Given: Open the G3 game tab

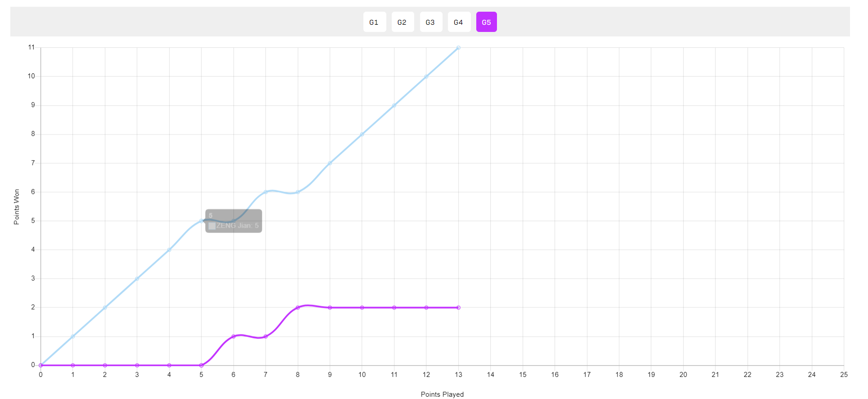Looking at the screenshot, I should 430,22.
